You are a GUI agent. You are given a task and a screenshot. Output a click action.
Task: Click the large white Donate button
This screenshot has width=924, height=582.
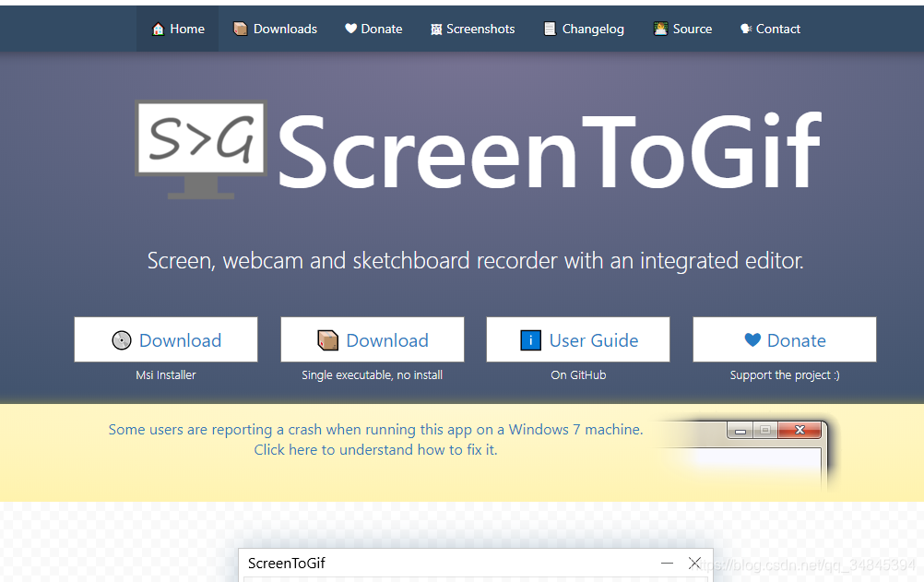(785, 339)
